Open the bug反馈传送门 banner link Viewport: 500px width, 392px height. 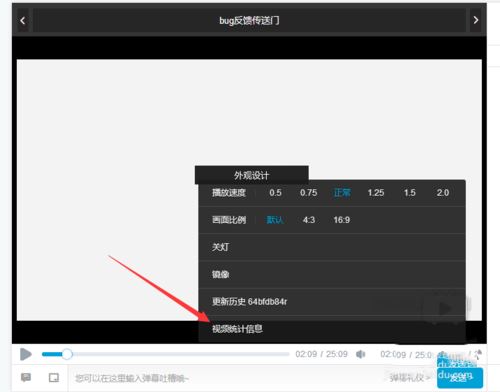point(249,21)
